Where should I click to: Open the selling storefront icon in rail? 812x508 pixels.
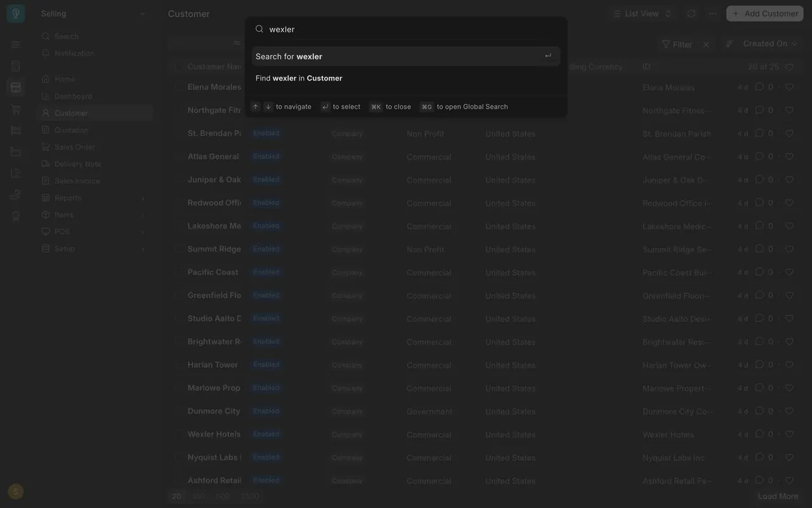tap(16, 88)
